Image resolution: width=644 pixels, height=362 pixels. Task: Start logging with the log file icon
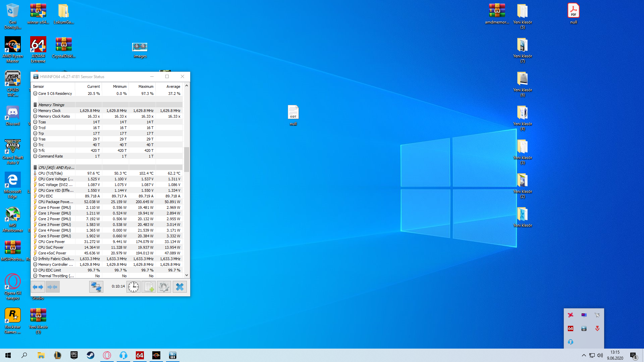[x=149, y=287]
